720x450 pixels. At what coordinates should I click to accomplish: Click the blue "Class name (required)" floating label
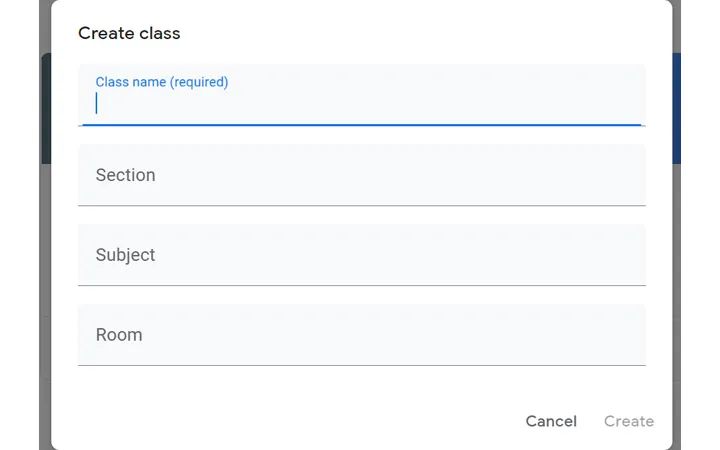[162, 82]
